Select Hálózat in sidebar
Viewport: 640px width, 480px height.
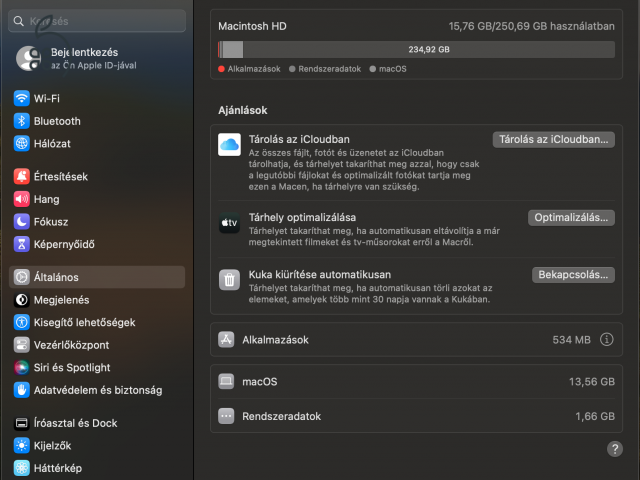[x=52, y=144]
